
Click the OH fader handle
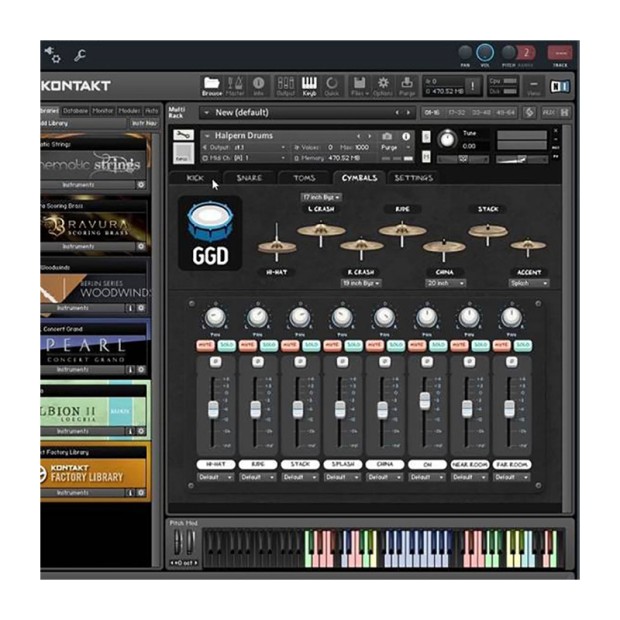(x=425, y=401)
